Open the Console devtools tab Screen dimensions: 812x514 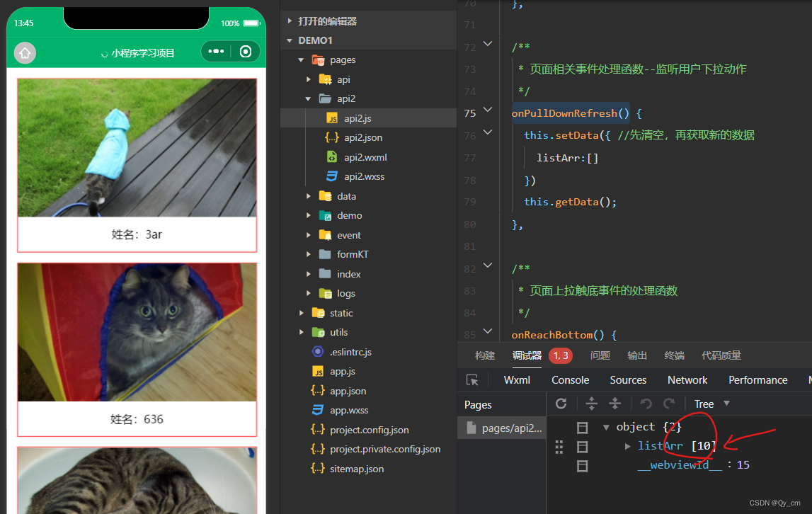click(x=570, y=379)
